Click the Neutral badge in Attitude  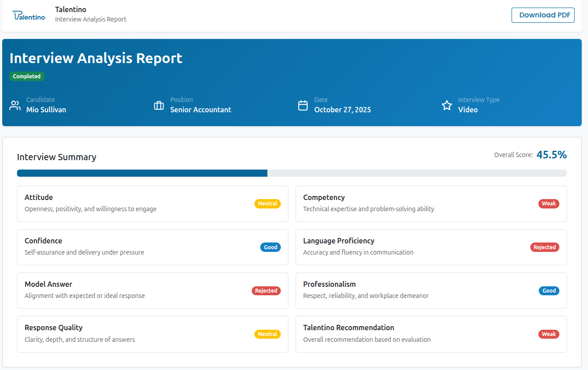(x=267, y=204)
